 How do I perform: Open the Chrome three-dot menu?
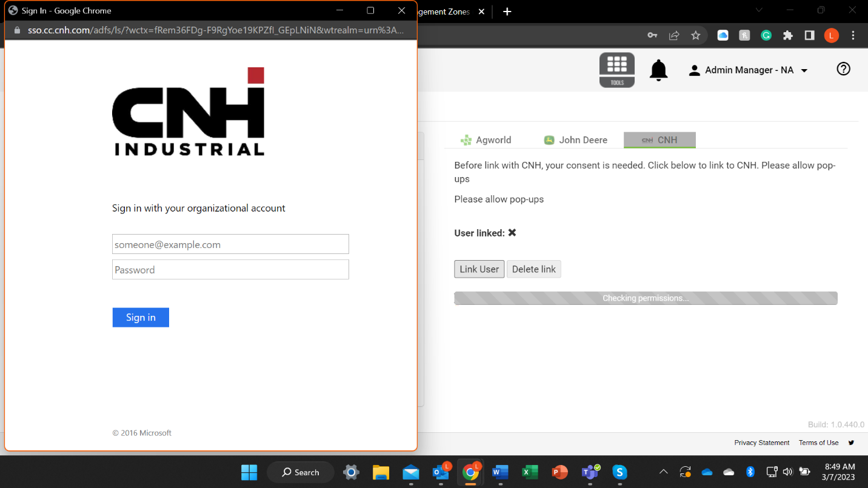click(853, 36)
